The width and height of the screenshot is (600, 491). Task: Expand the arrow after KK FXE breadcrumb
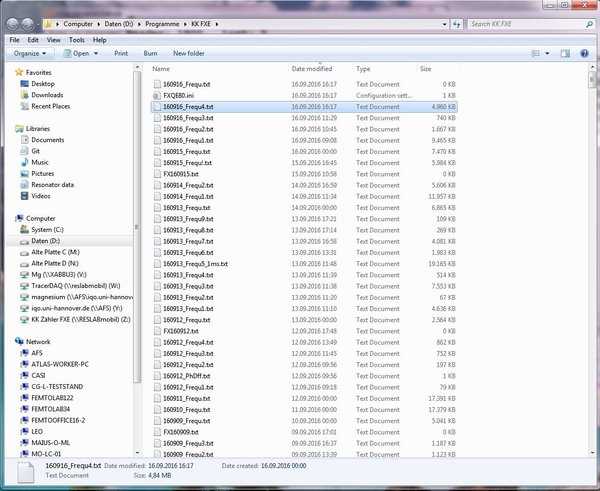coord(217,24)
